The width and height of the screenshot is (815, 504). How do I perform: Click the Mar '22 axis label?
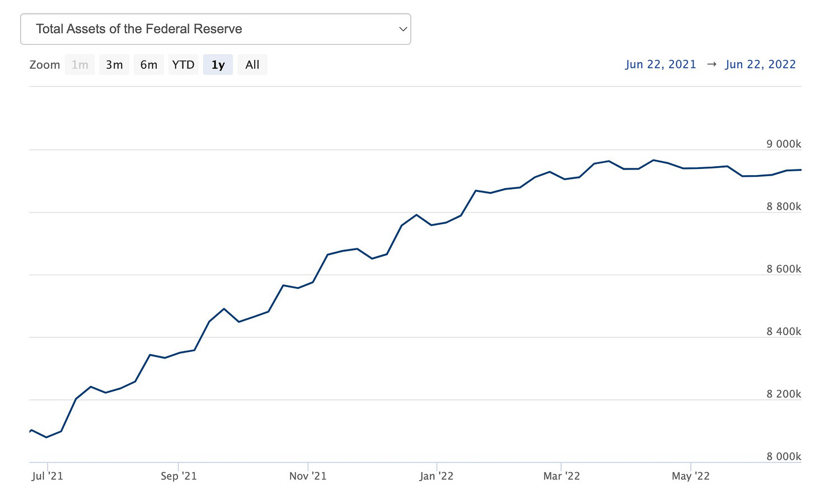561,476
